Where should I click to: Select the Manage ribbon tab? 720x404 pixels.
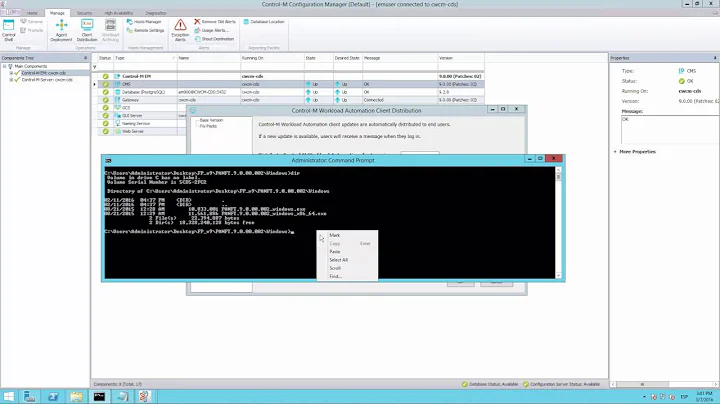57,13
